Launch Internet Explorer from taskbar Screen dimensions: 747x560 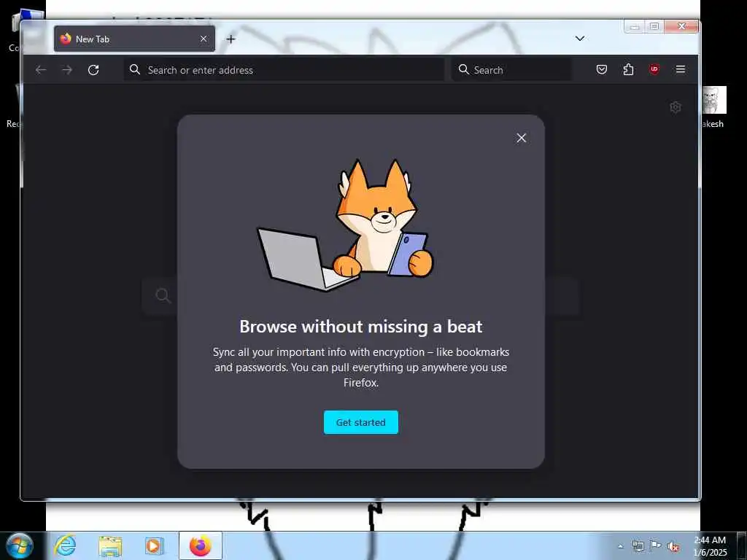65,545
